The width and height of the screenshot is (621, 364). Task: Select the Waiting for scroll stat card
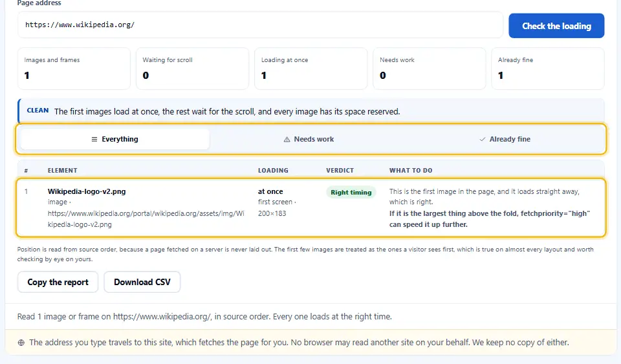(x=193, y=69)
